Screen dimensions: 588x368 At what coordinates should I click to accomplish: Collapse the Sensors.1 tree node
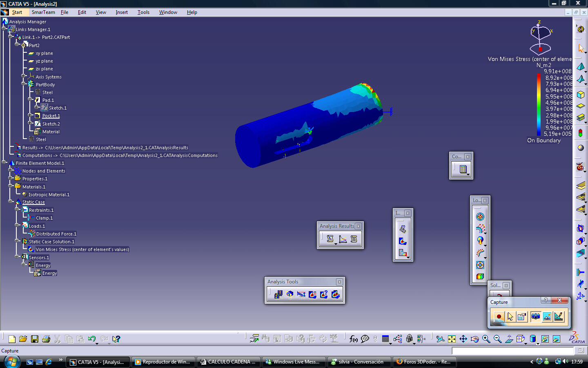pyautogui.click(x=17, y=257)
